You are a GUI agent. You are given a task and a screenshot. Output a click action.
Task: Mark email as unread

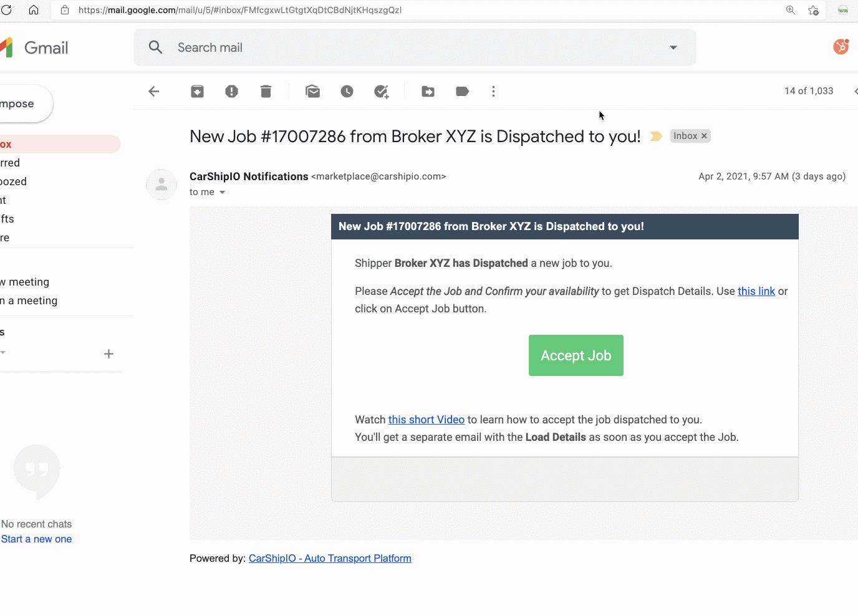tap(313, 92)
